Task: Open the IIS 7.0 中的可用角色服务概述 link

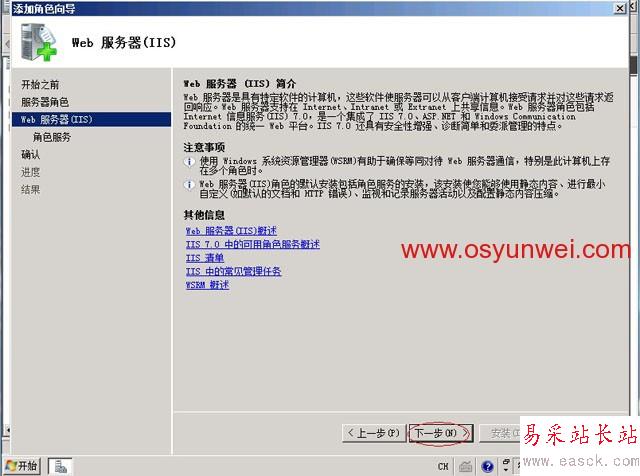Action: coord(253,244)
